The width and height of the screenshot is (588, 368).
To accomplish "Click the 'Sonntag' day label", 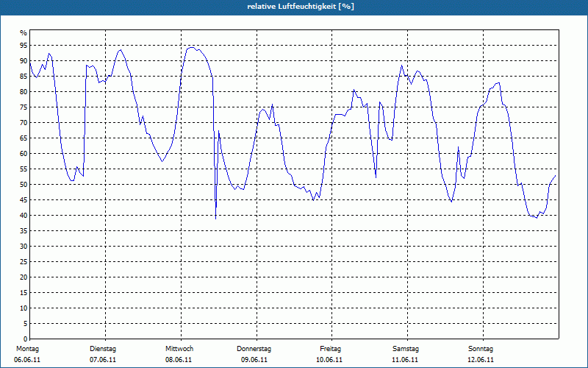I will pos(481,349).
